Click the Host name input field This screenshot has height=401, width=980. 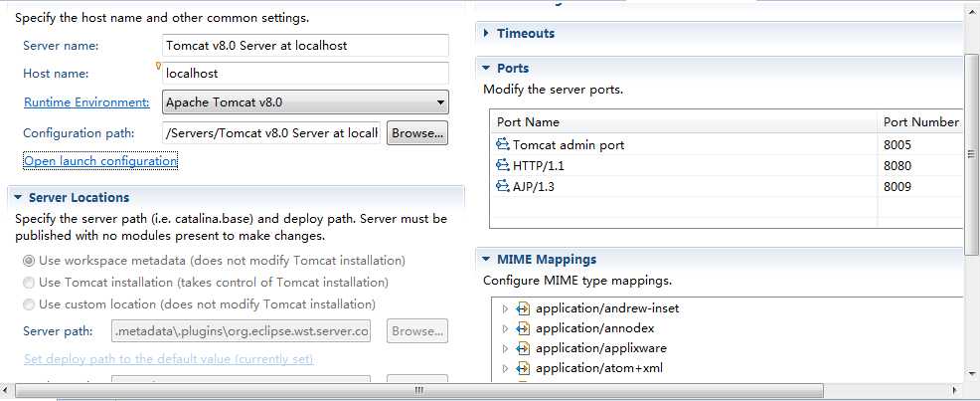click(305, 74)
